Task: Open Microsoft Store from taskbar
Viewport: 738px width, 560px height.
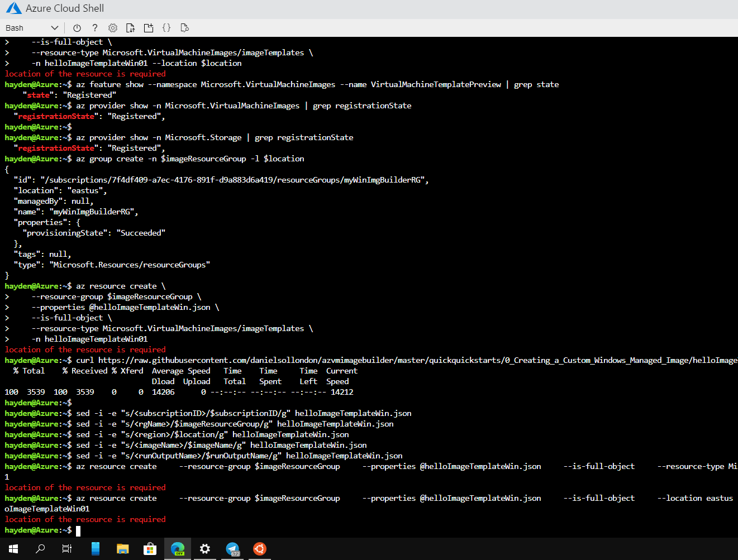Action: [150, 549]
